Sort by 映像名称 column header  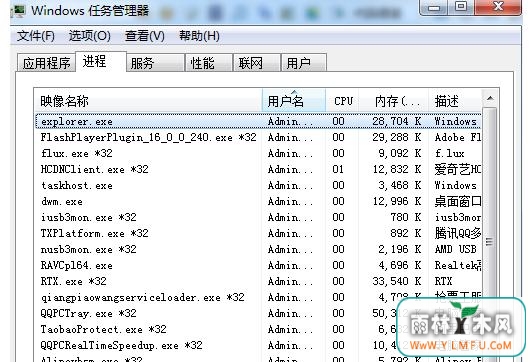tap(148, 101)
